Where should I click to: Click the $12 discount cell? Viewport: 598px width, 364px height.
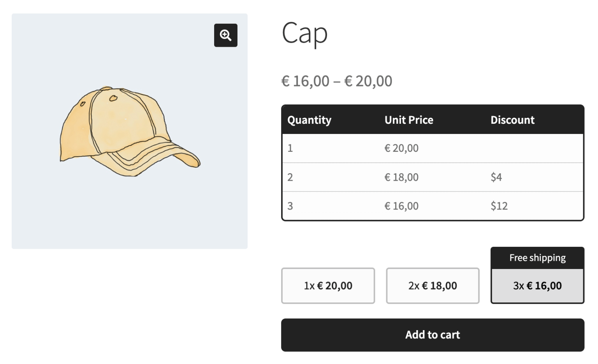point(499,206)
